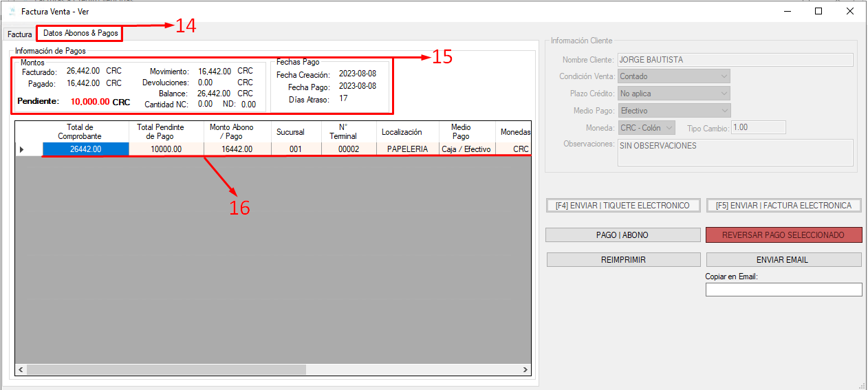Image resolution: width=868 pixels, height=390 pixels.
Task: Click the row selector arrow of the payment row
Action: coord(29,149)
